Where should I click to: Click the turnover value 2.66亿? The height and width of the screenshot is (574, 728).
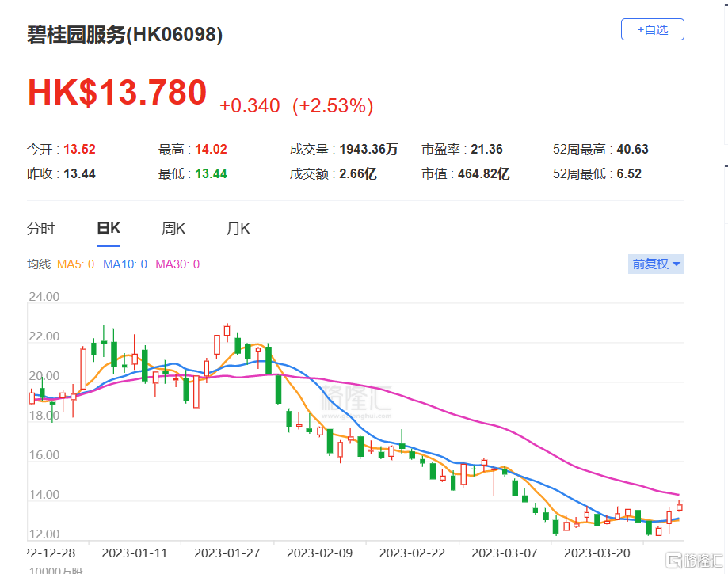[358, 174]
